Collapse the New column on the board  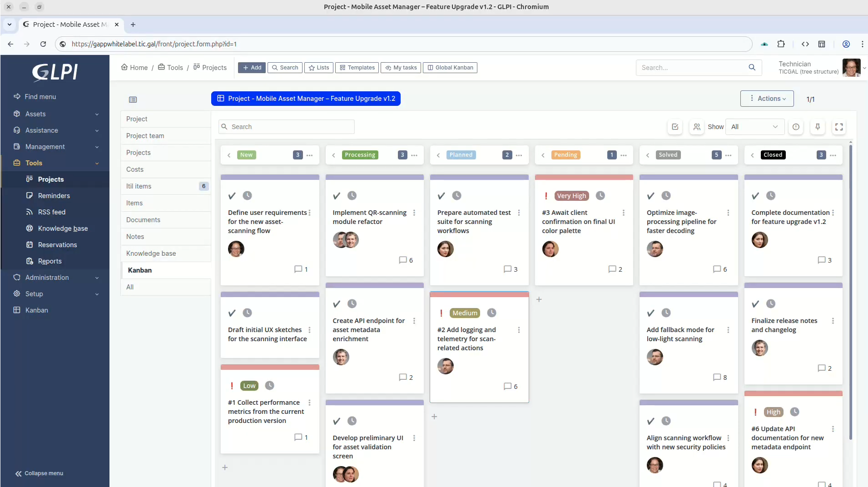pyautogui.click(x=229, y=155)
